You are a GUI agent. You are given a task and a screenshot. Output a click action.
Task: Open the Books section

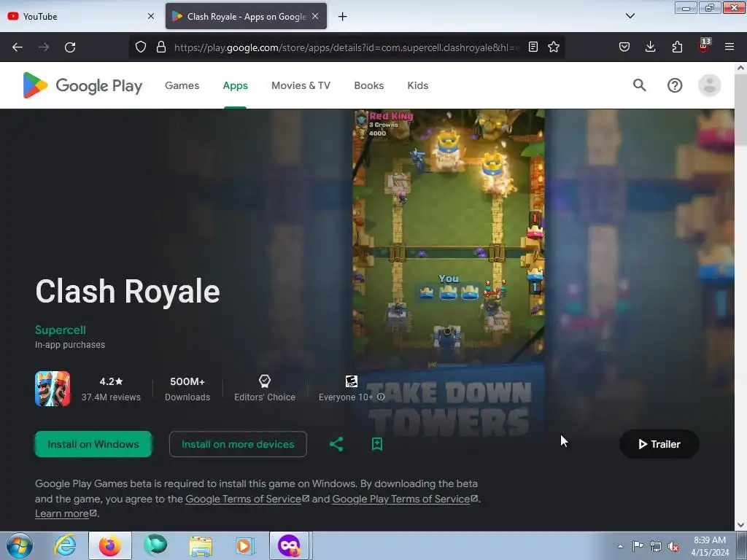(368, 85)
